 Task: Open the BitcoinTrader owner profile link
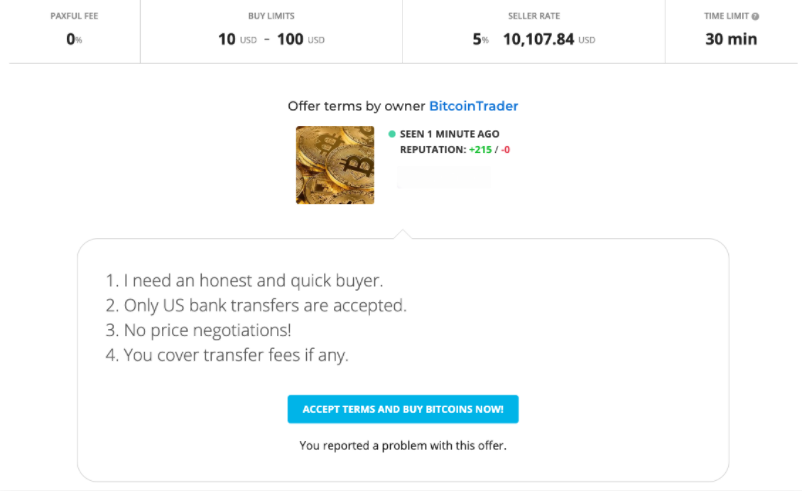pos(473,106)
